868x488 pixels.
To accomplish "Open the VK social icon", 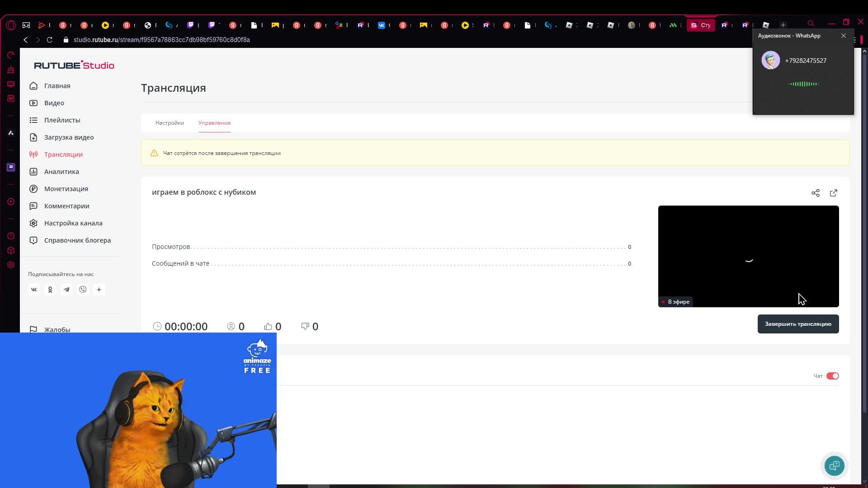I will (x=34, y=290).
